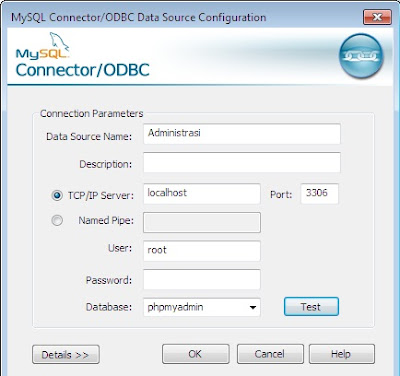This screenshot has height=376, width=400.
Task: Close the ODBC configuration dialog
Action: [377, 17]
